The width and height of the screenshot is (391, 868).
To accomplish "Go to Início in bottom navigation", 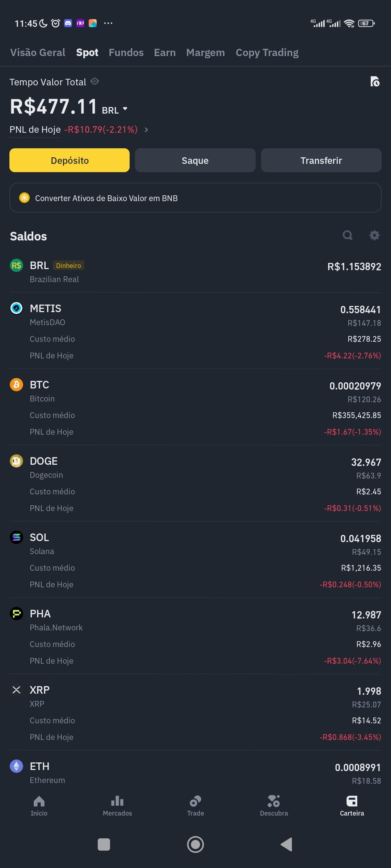I will [x=39, y=806].
